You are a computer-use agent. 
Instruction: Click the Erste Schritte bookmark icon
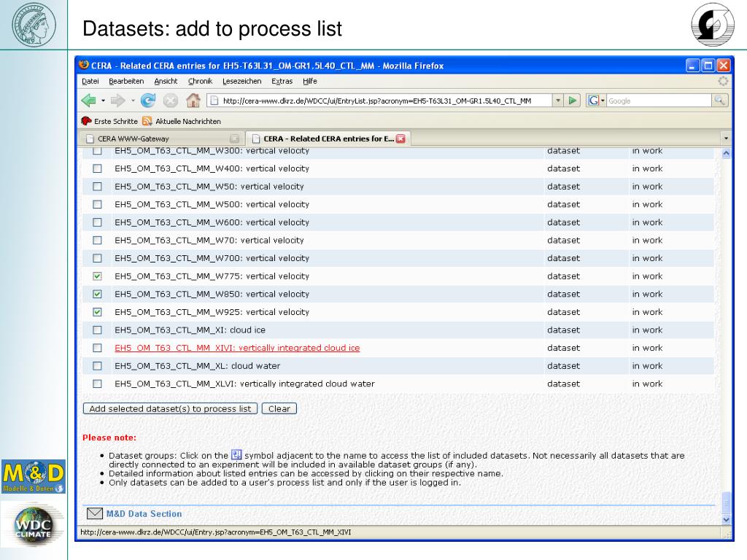(x=86, y=121)
